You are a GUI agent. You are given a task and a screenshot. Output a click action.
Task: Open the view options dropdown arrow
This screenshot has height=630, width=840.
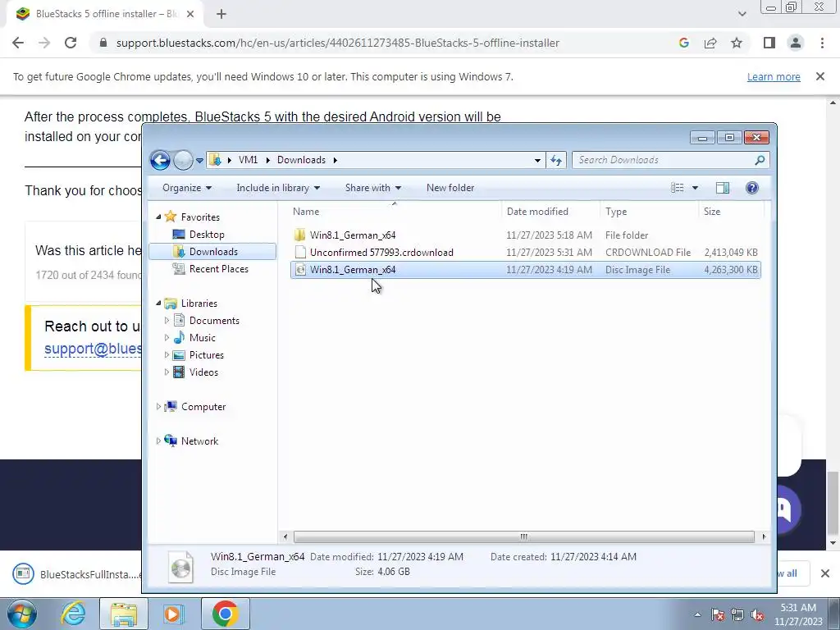tap(695, 188)
